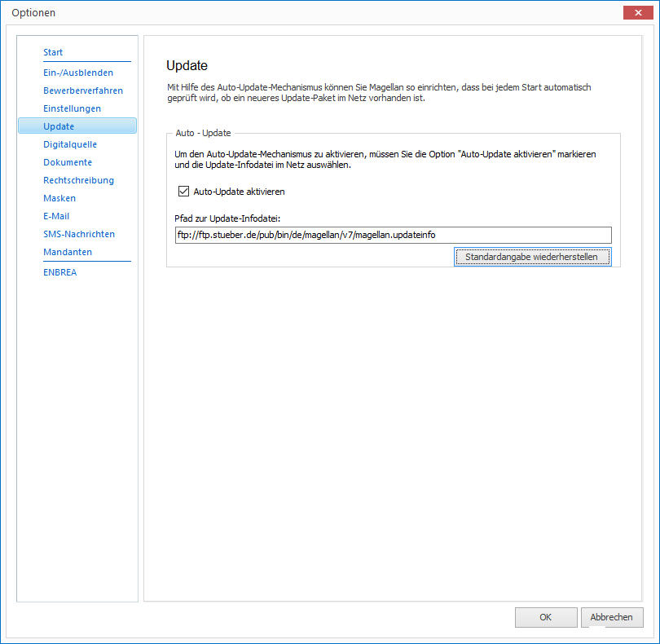Viewport: 660px width, 644px height.
Task: Open the Einstellungen section
Action: [72, 108]
